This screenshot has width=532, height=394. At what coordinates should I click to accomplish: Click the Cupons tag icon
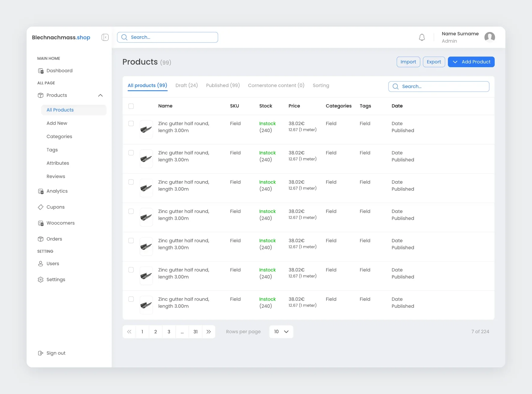[41, 207]
